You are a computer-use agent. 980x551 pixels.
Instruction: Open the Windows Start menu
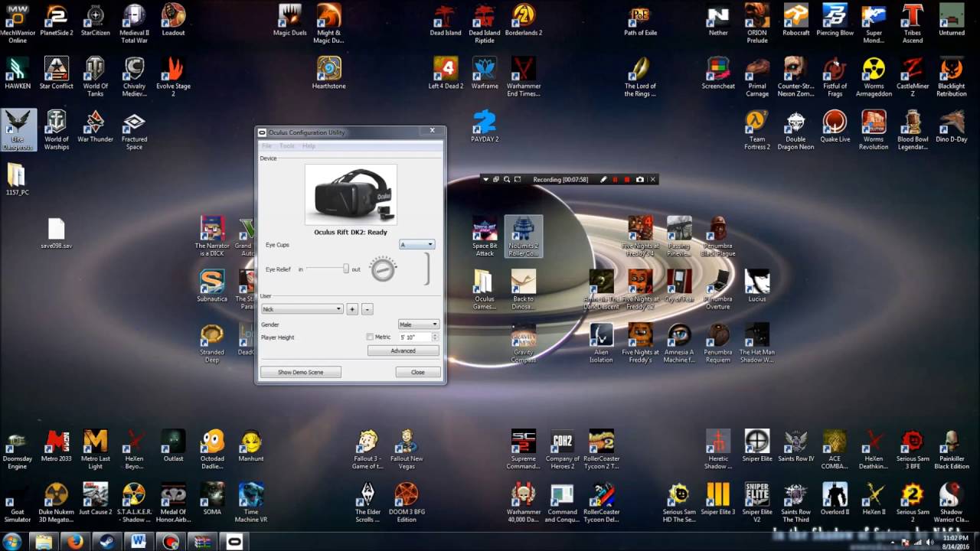coord(12,542)
